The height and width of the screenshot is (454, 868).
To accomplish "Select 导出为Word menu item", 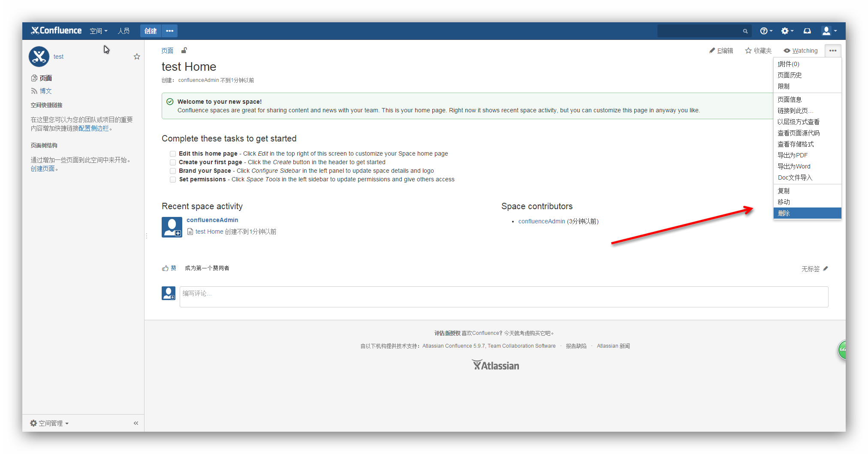I will [x=807, y=166].
